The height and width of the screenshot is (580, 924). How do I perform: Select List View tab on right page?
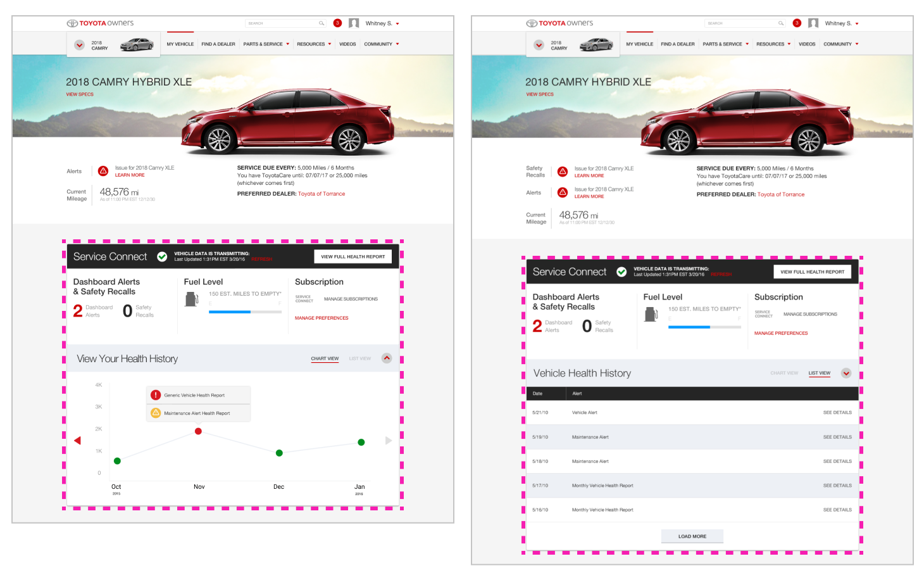click(820, 373)
